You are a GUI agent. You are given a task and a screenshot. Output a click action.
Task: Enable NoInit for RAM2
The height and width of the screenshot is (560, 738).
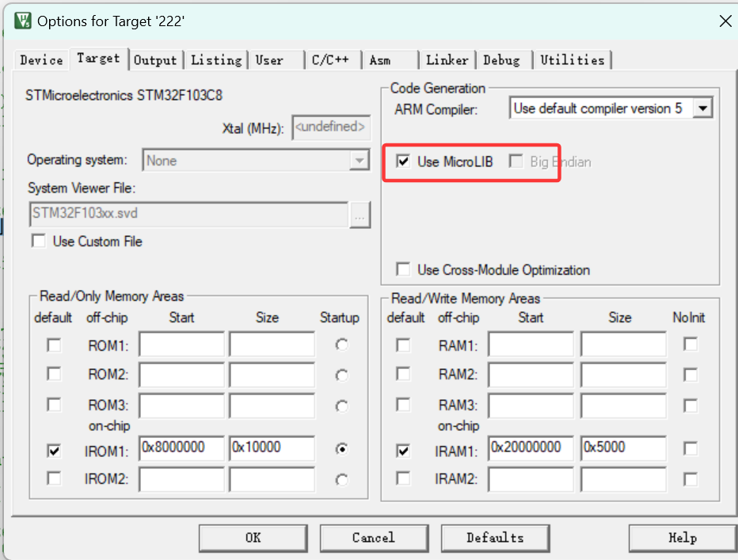690,375
